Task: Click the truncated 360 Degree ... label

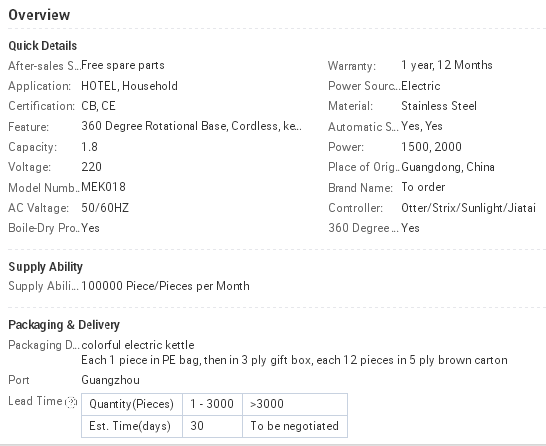Action: [x=363, y=228]
